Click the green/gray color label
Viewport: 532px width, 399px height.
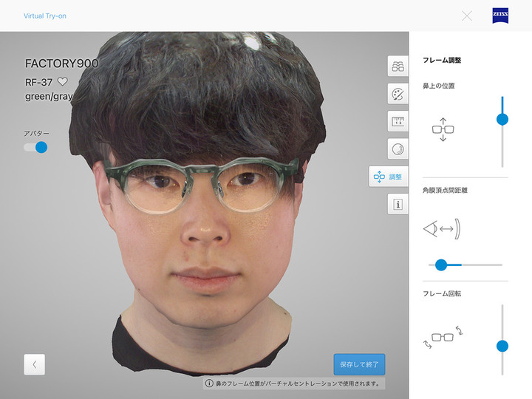point(49,97)
